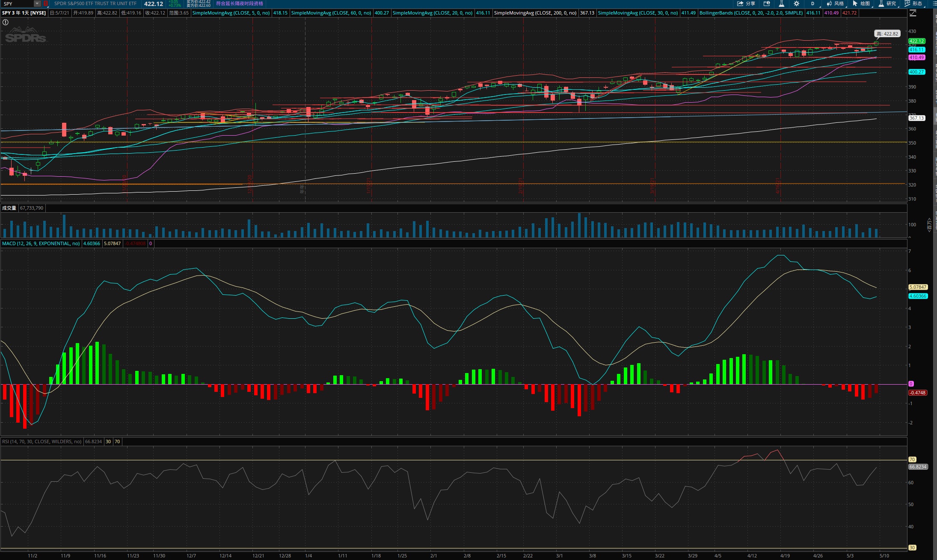Expand the SPY symbol dropdown arrow
This screenshot has width=937, height=560.
[37, 3]
